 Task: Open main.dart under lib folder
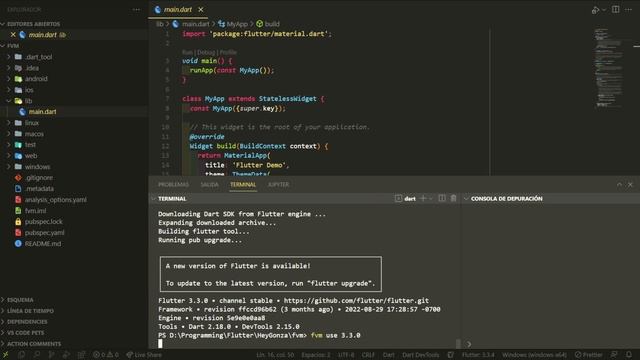42,111
